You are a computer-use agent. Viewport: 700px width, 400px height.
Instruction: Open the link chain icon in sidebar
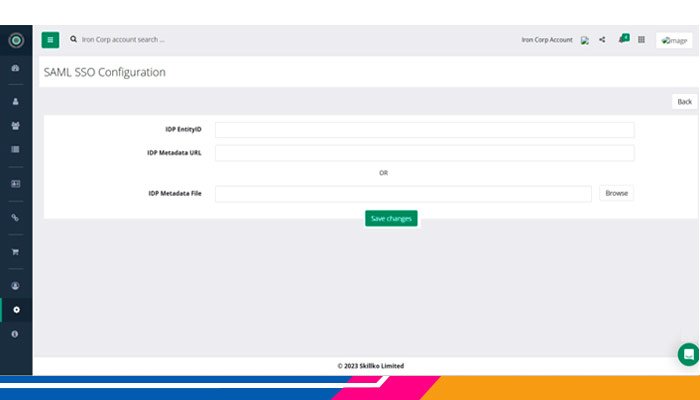click(x=16, y=217)
